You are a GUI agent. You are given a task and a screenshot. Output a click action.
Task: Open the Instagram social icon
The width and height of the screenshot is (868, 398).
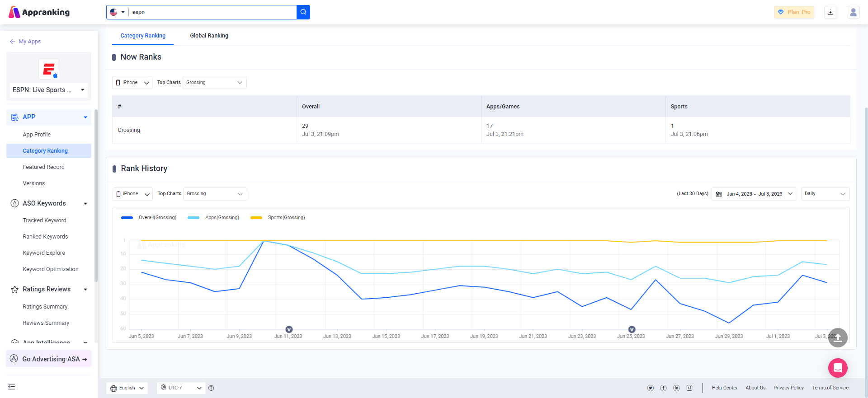(x=689, y=388)
